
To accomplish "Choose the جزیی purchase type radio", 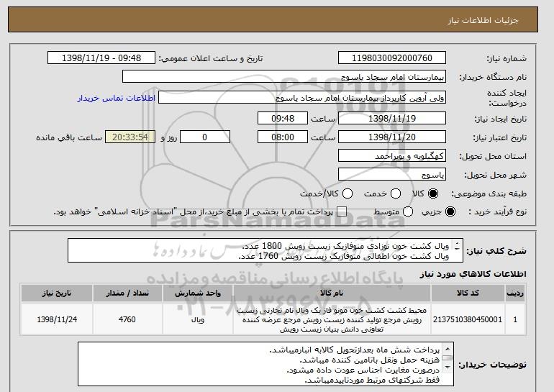I will tap(450, 212).
